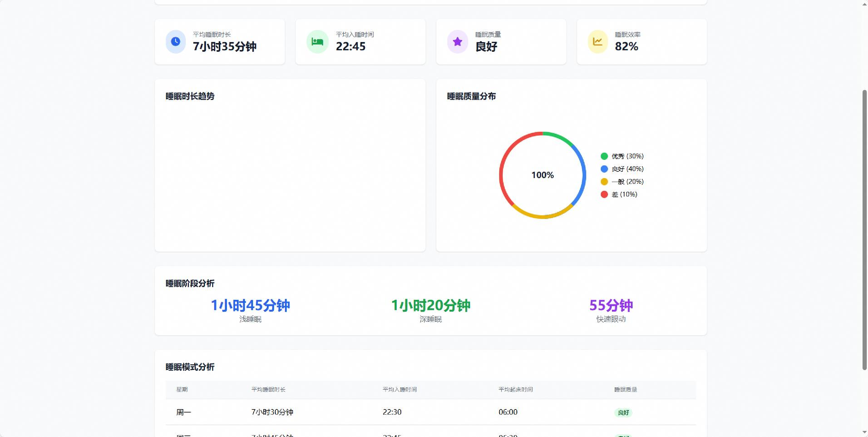Click the blue clock icon
The height and width of the screenshot is (437, 868).
176,41
